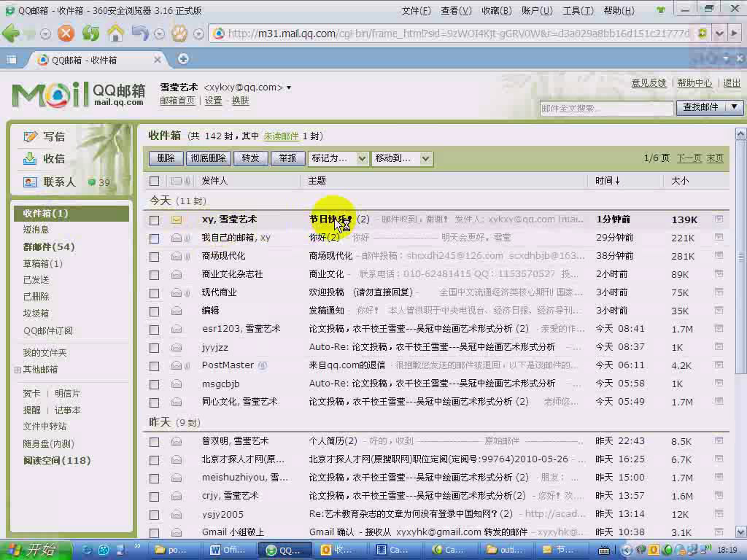
Task: Click the undo closed tab icon
Action: 141,33
